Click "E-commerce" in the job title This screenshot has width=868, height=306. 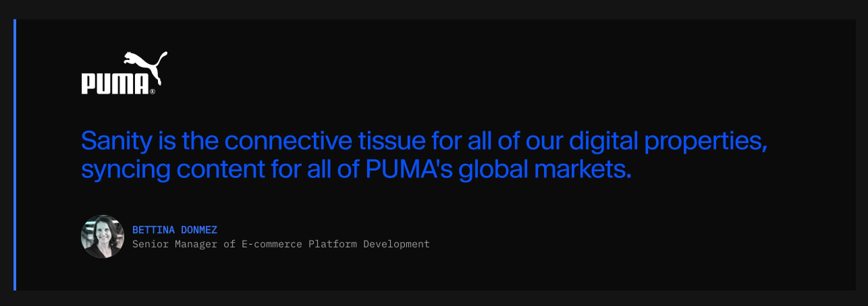[272, 244]
